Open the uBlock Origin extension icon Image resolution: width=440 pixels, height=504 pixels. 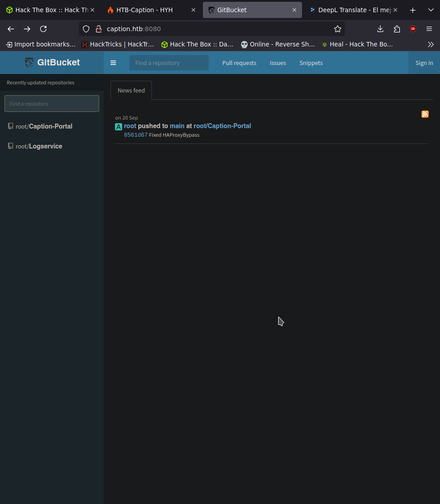(412, 29)
